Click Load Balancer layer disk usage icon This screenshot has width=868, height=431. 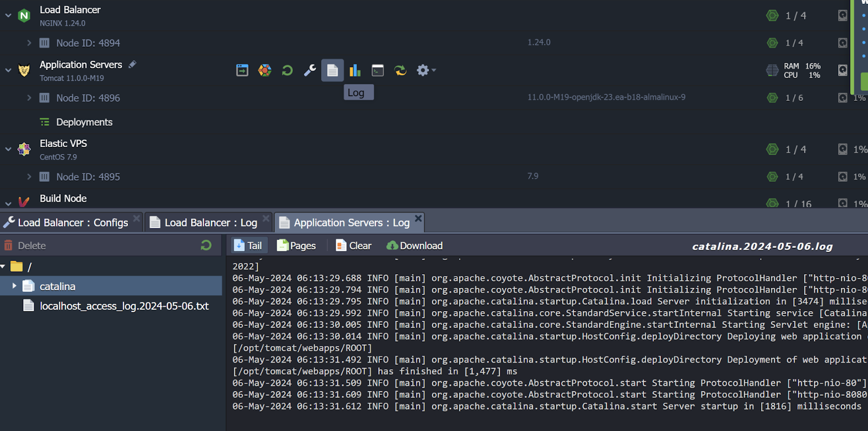pos(843,15)
